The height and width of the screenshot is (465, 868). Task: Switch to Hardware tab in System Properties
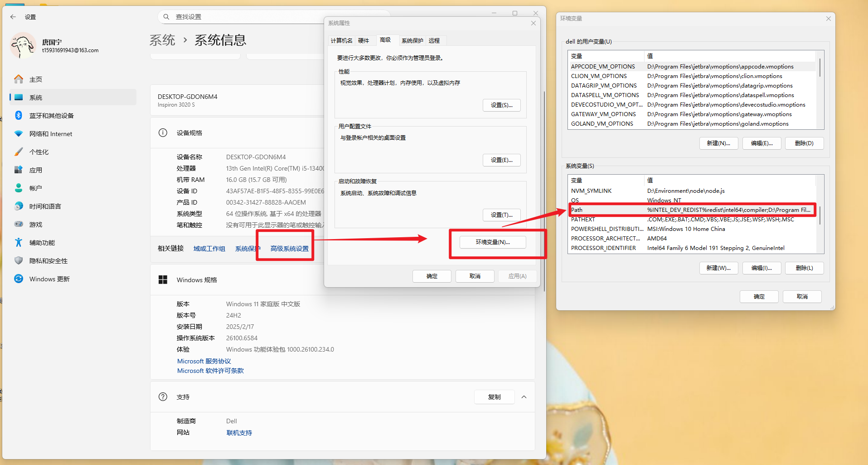364,41
